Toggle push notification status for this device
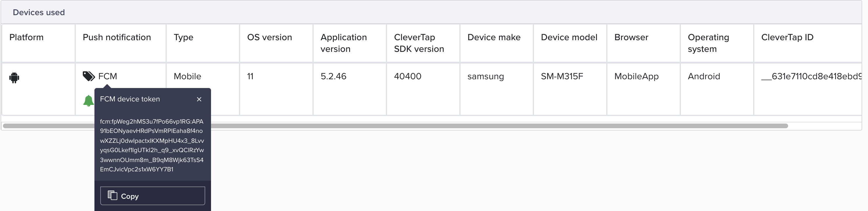Screen dimensions: 868x211 pyautogui.click(x=88, y=100)
